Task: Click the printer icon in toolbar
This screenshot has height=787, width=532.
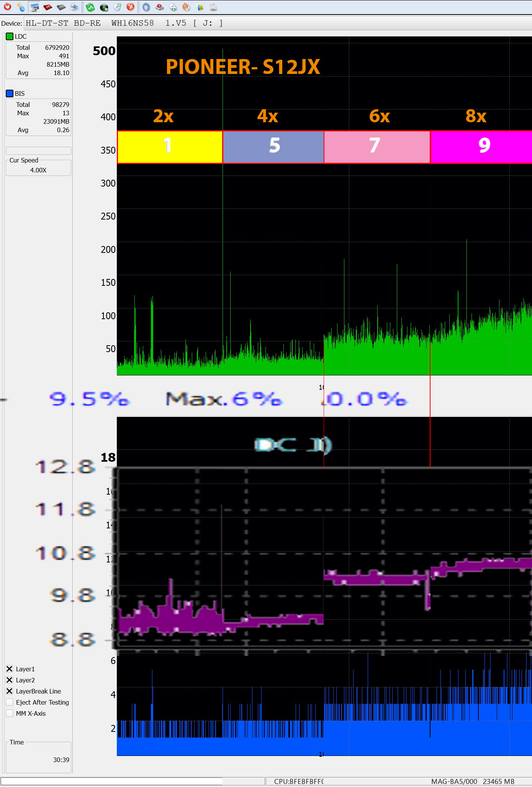Action: pos(75,7)
